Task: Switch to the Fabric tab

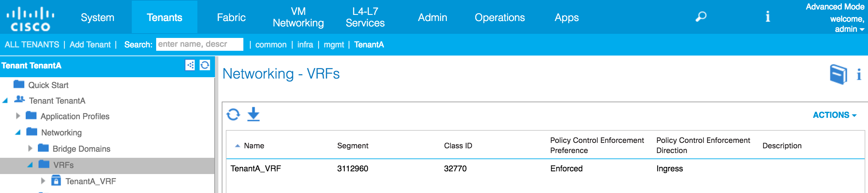Action: tap(231, 17)
